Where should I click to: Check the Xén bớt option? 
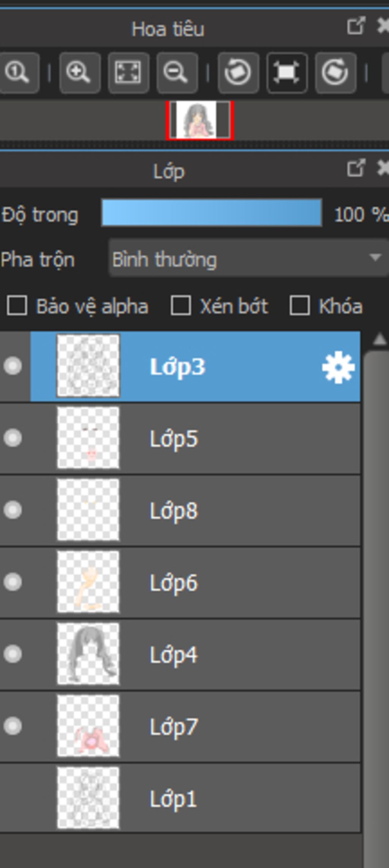tap(181, 306)
